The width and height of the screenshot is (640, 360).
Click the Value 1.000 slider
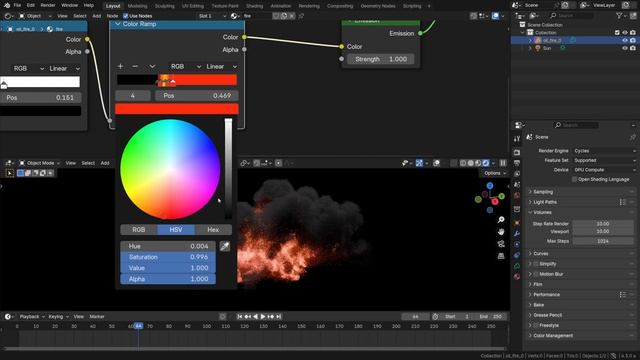click(x=168, y=268)
